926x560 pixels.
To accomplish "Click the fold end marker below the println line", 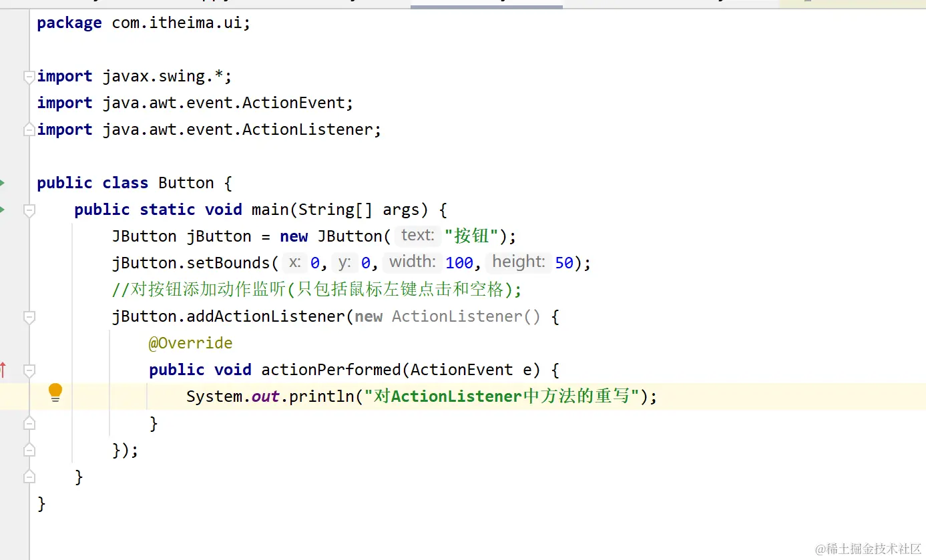I will point(29,423).
